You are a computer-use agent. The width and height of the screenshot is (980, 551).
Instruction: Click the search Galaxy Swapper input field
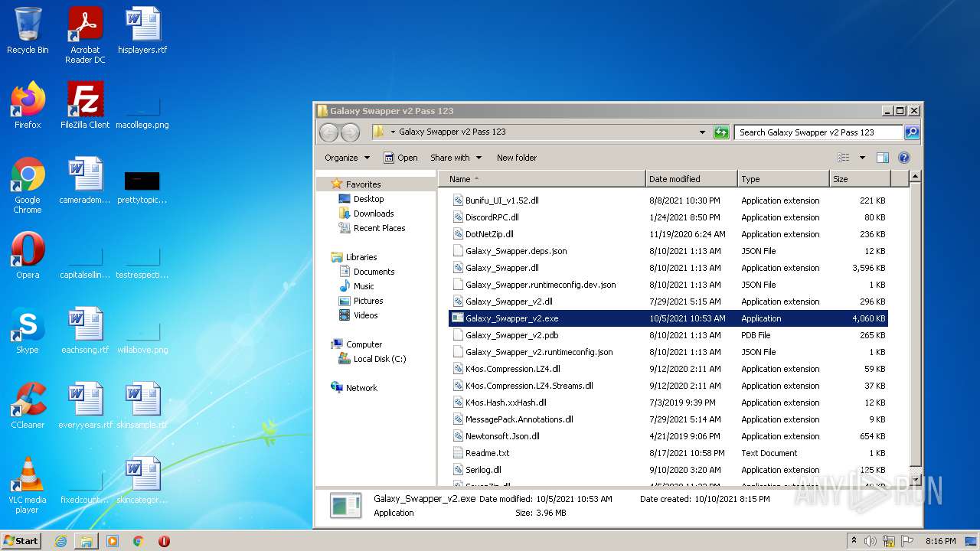point(818,132)
